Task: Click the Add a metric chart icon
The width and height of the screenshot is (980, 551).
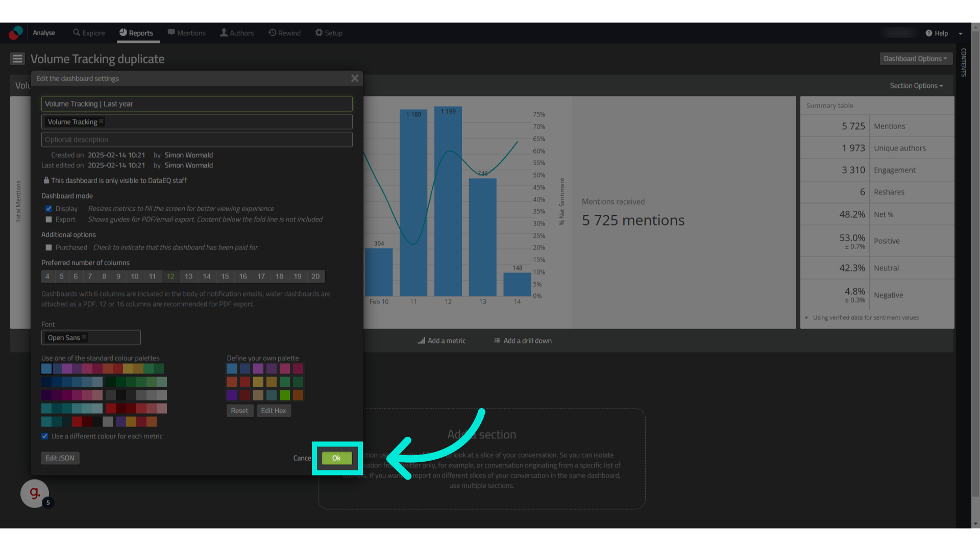Action: (x=421, y=341)
